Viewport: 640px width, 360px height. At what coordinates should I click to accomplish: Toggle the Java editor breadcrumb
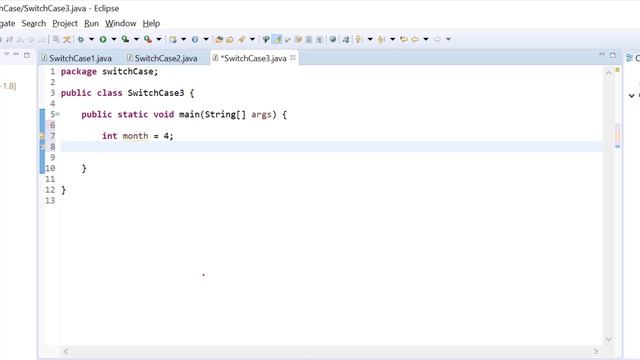point(266,39)
